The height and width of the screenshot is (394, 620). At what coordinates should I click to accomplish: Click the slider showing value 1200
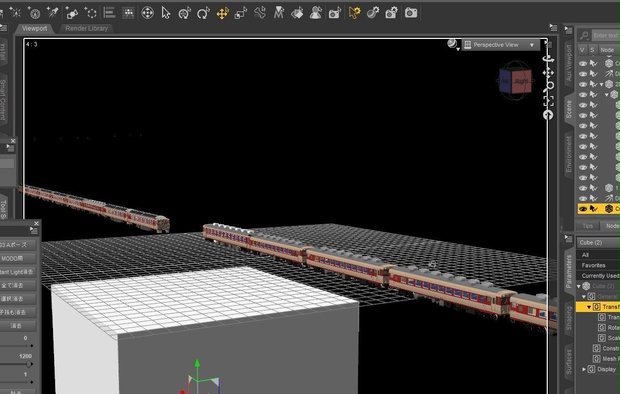tap(17, 364)
